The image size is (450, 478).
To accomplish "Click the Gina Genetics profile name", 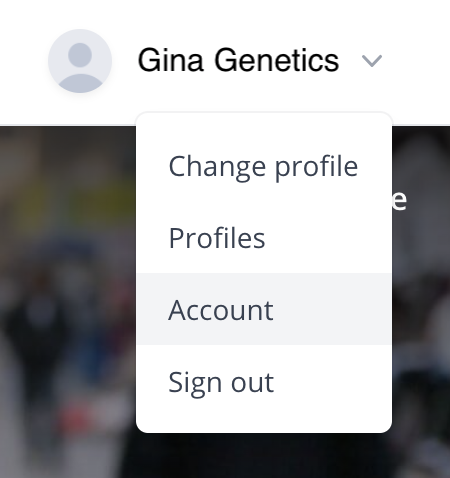I will (x=238, y=60).
